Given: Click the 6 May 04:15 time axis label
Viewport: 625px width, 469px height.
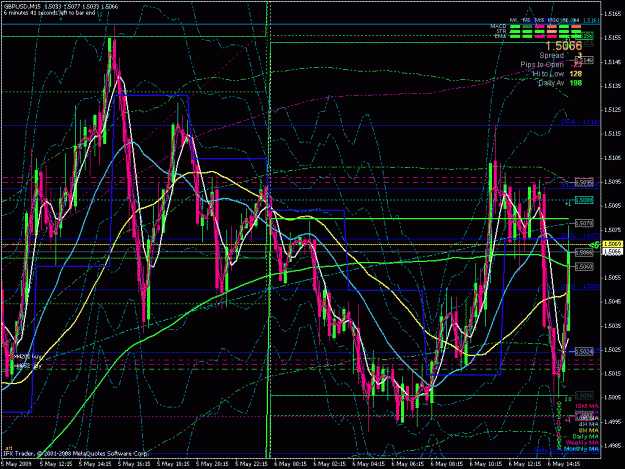Looking at the screenshot, I should tap(368, 464).
